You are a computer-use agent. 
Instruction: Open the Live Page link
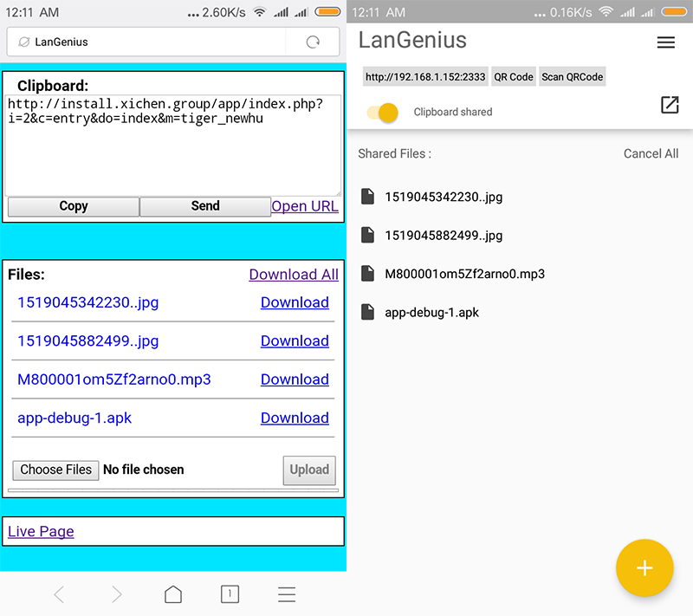tap(41, 531)
